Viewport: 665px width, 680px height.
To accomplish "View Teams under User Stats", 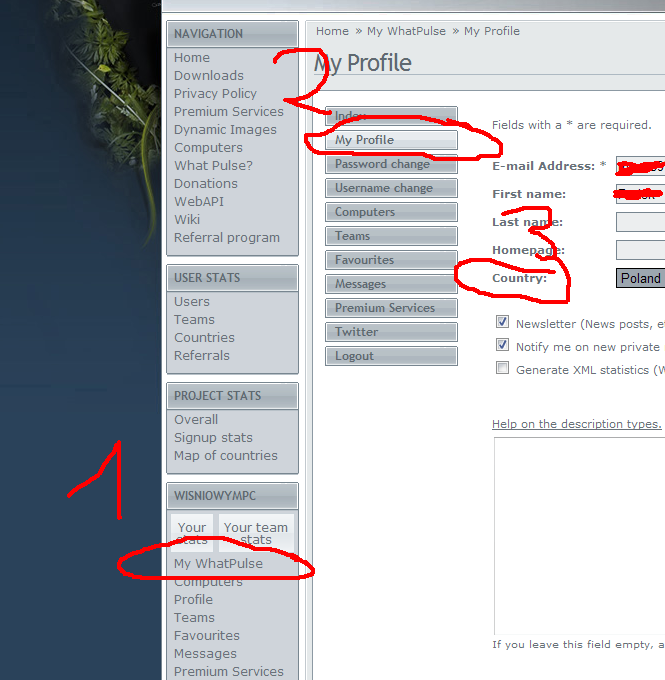I will [194, 320].
